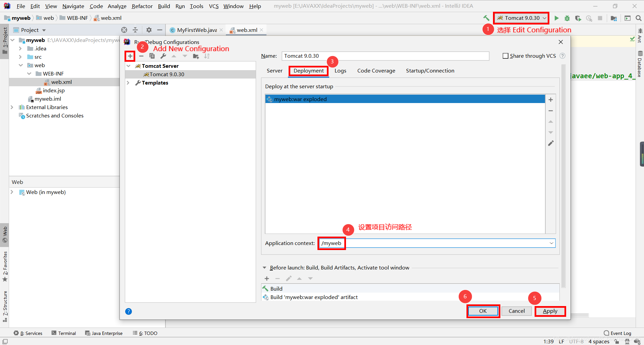Screen dimensions: 644x345
Task: Remove configuration with the minus icon
Action: click(141, 56)
